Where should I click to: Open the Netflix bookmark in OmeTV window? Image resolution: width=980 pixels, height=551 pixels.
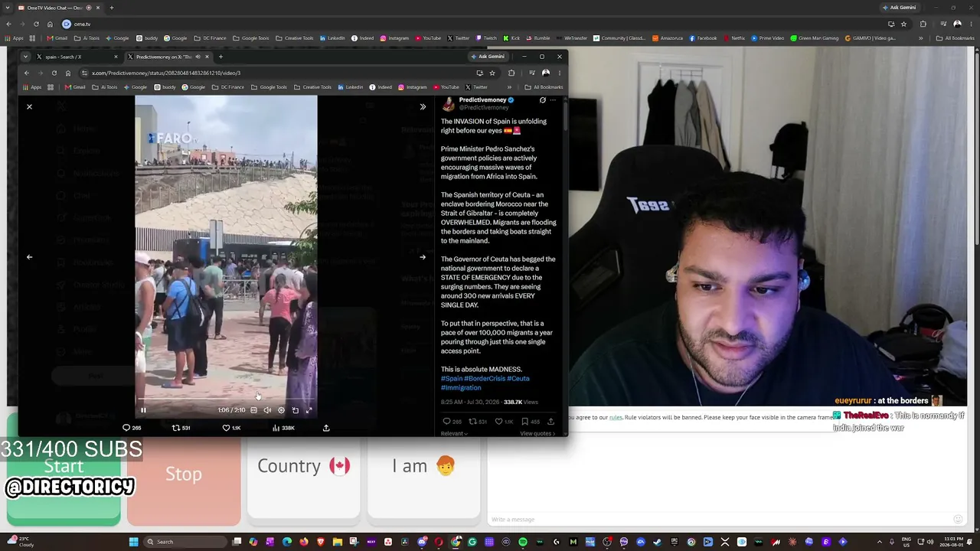pos(733,38)
